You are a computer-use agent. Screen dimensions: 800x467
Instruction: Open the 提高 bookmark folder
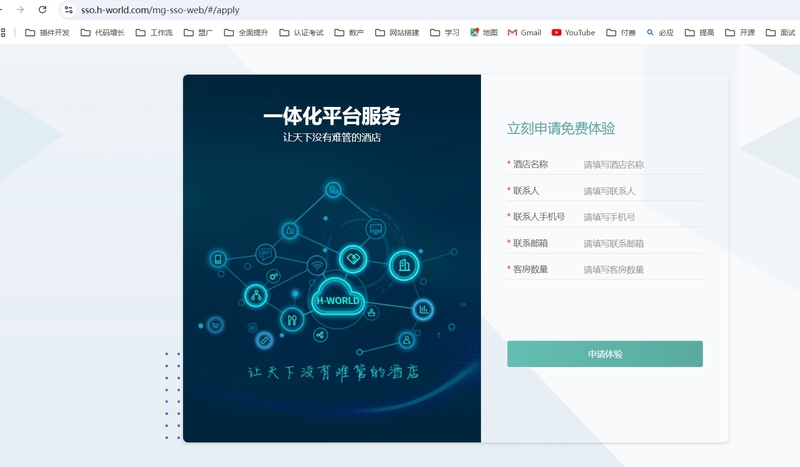click(x=699, y=33)
